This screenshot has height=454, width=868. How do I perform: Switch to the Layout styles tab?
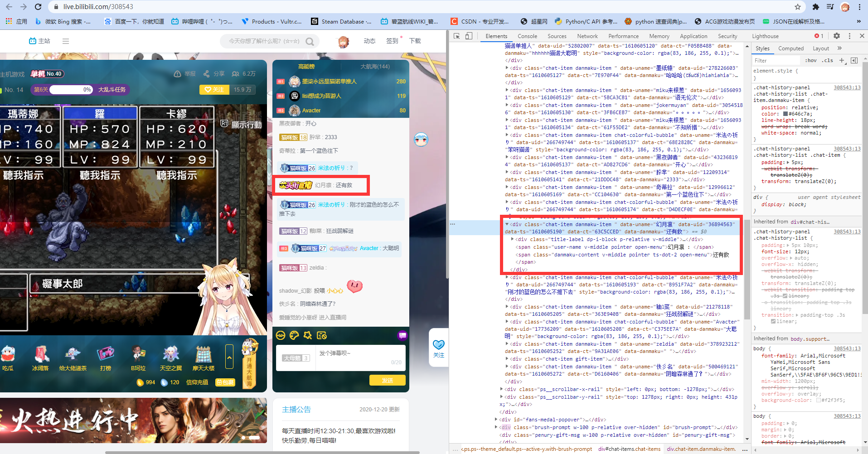coord(821,48)
